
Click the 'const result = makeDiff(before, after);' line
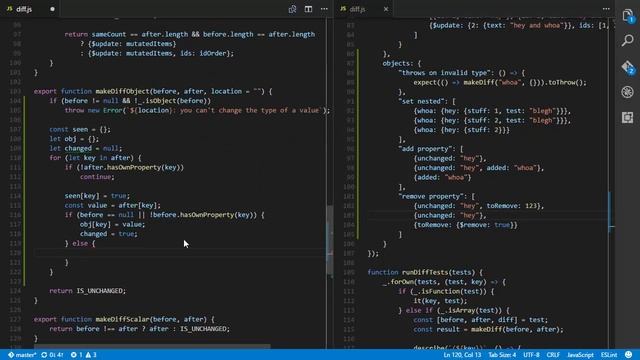488,329
